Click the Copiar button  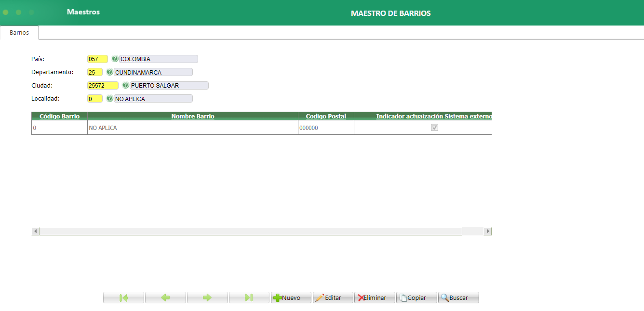tap(416, 298)
